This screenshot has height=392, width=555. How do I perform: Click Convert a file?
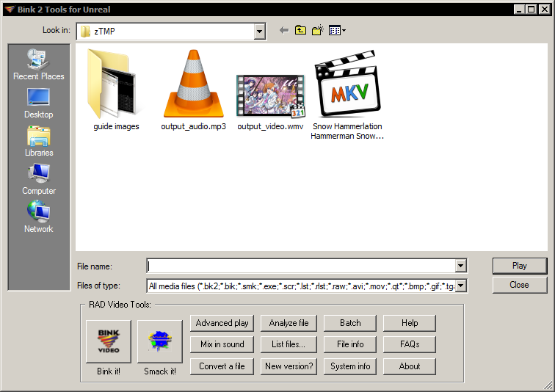click(x=222, y=366)
